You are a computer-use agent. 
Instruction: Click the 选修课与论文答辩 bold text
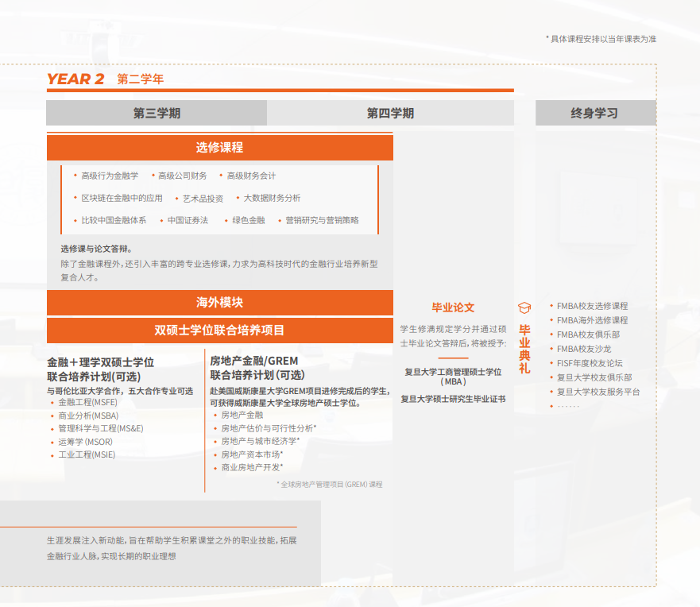click(x=96, y=249)
